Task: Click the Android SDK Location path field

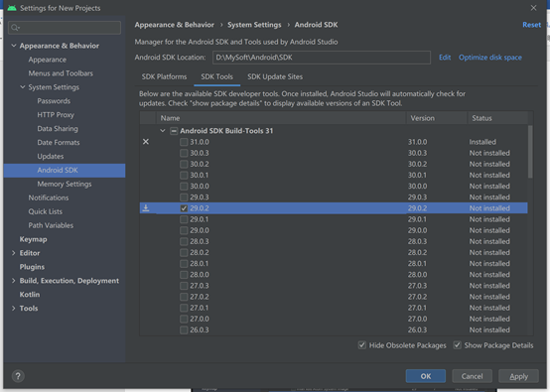Action: point(322,58)
